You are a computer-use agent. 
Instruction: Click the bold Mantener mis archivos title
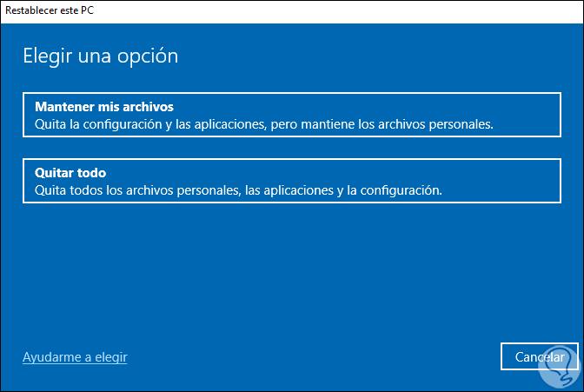104,107
